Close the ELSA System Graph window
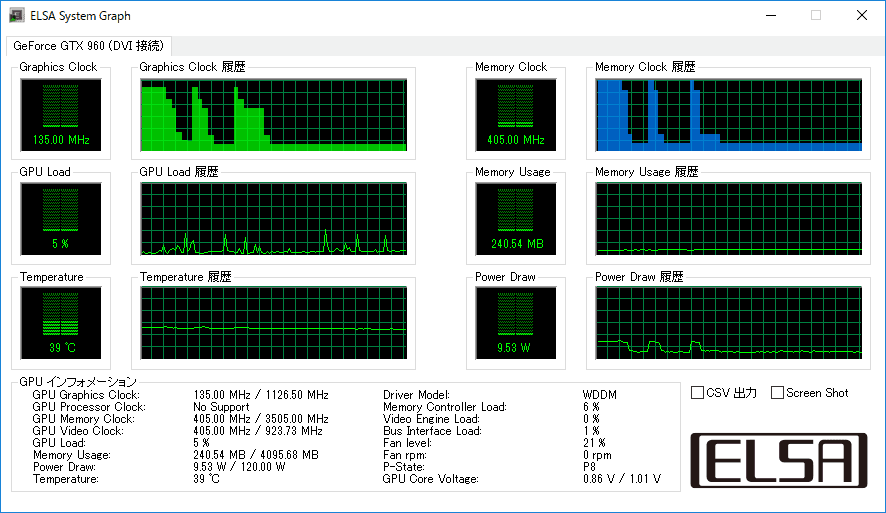 click(862, 15)
